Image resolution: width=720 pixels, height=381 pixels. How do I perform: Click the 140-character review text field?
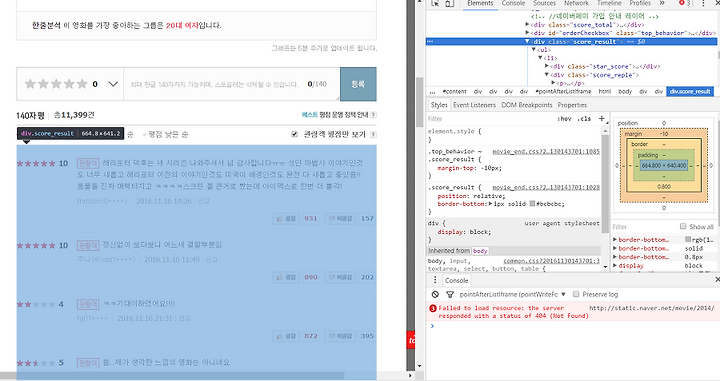pyautogui.click(x=232, y=84)
